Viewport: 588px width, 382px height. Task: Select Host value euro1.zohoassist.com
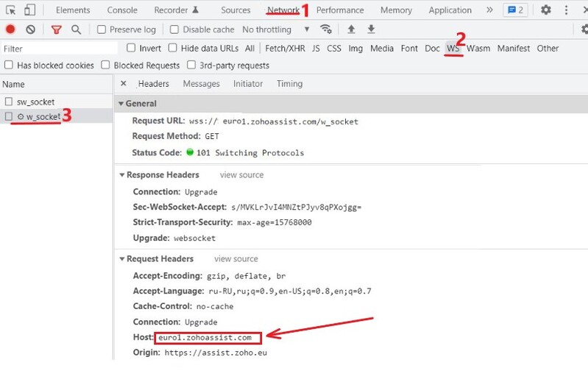click(x=205, y=337)
